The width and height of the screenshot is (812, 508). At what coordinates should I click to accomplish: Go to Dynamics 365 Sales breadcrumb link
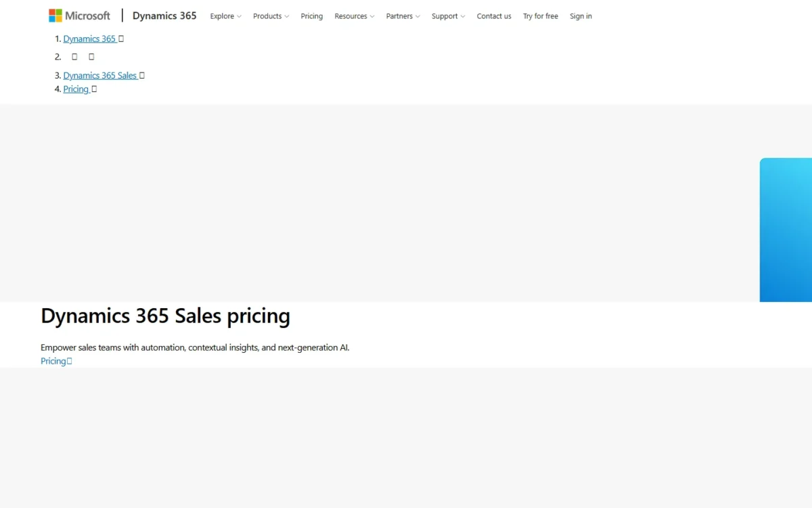[100, 75]
